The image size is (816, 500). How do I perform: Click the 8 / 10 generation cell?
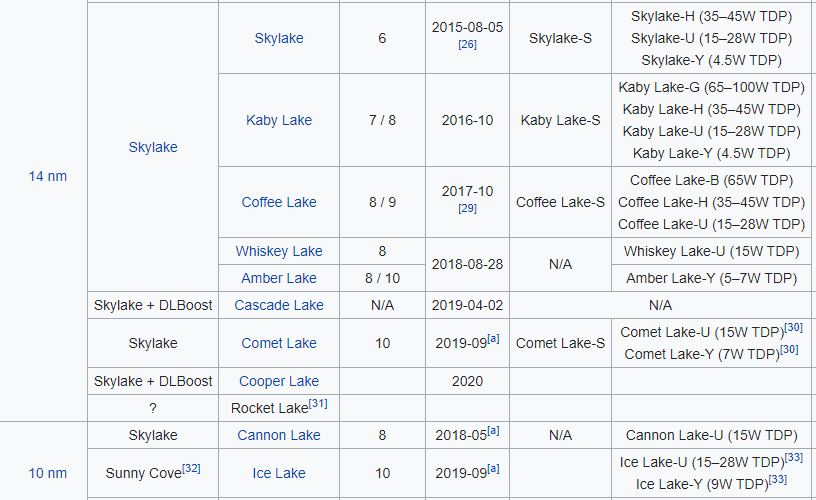pyautogui.click(x=382, y=278)
